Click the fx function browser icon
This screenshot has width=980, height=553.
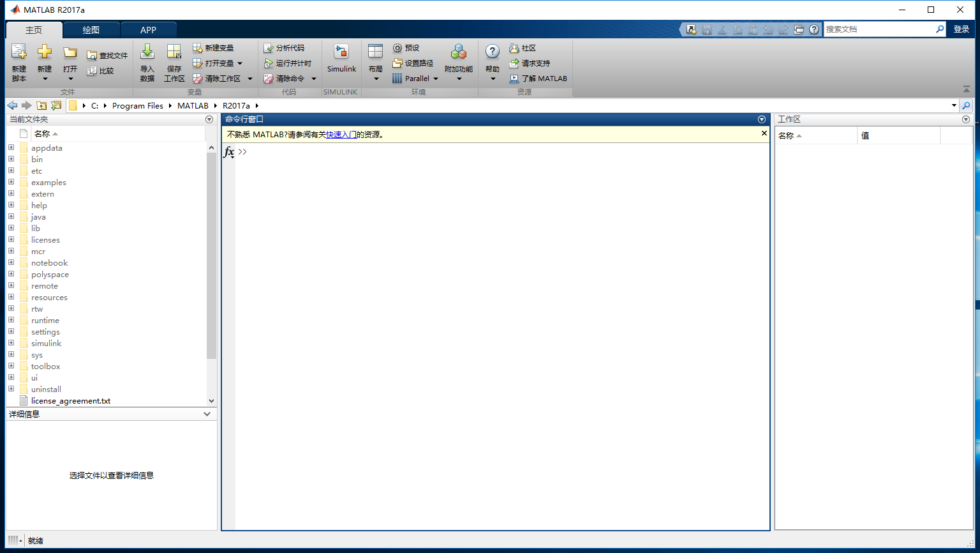228,152
